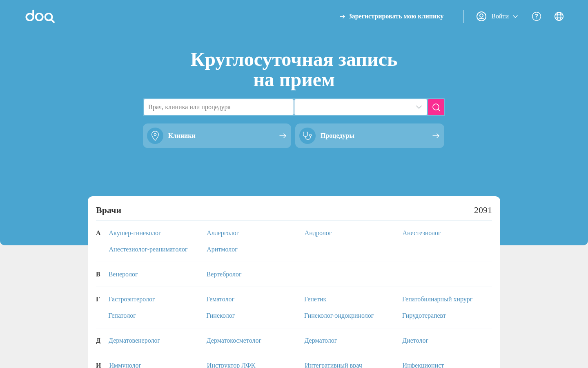Select Вертебролог specialty

click(x=224, y=274)
